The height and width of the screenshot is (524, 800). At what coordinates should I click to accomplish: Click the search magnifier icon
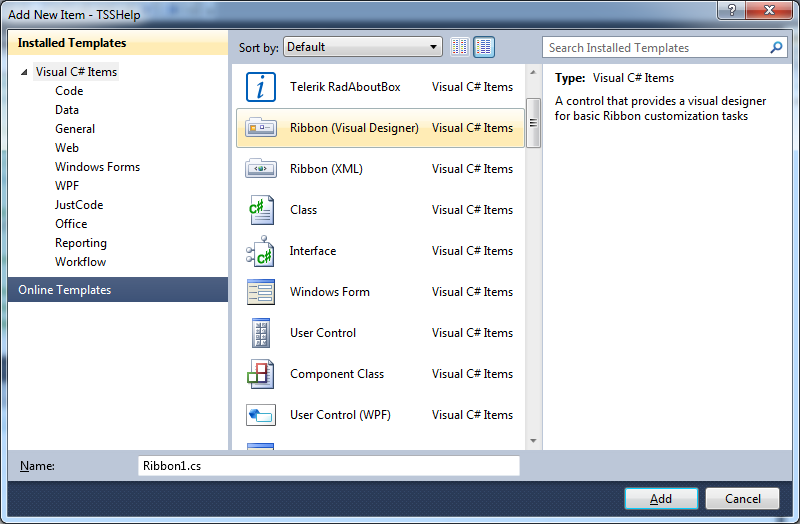click(x=776, y=47)
